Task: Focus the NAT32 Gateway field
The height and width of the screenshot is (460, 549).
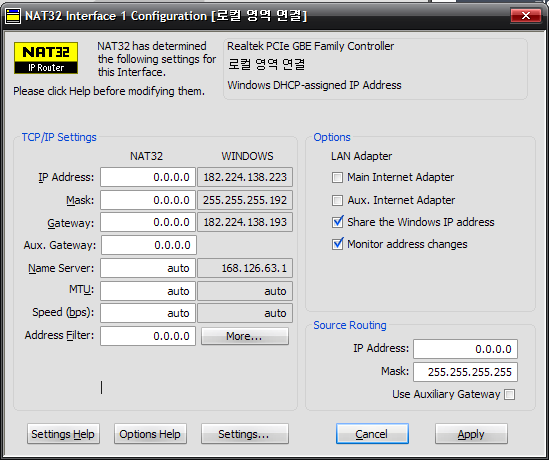Action: tap(148, 222)
